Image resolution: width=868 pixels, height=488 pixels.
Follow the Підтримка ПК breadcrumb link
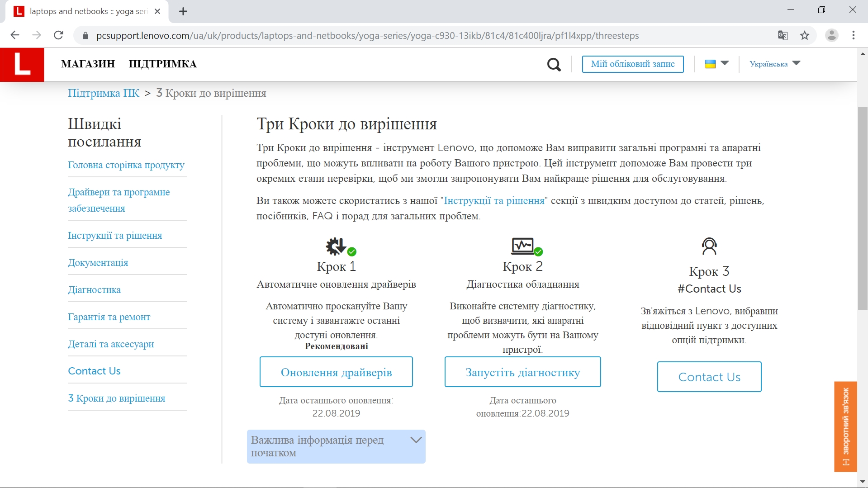coord(104,93)
